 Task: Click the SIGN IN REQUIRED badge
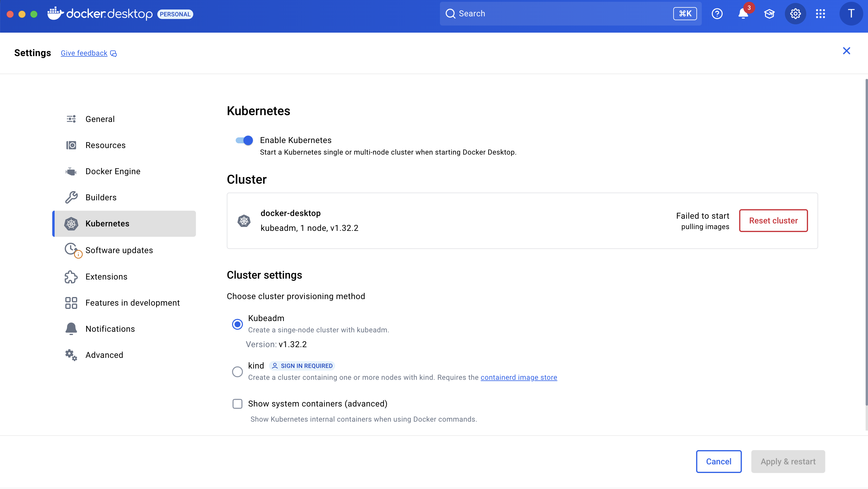click(x=302, y=366)
